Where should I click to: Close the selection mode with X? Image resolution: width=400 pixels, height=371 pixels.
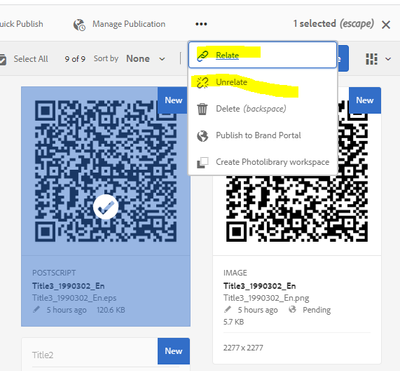coord(386,24)
